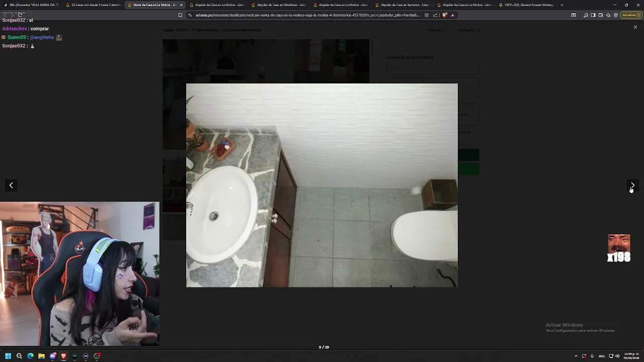Click the username QuienSS in chat
The height and width of the screenshot is (362, 644).
point(17,37)
